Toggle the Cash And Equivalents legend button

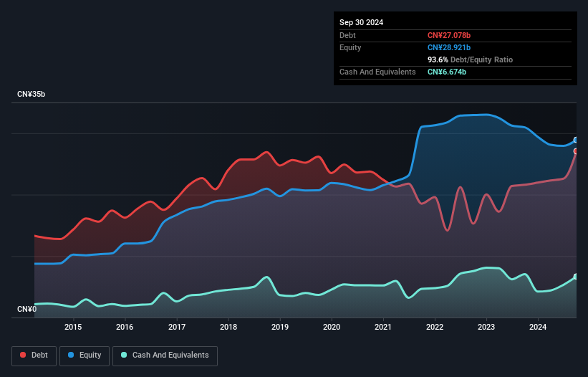tap(165, 355)
